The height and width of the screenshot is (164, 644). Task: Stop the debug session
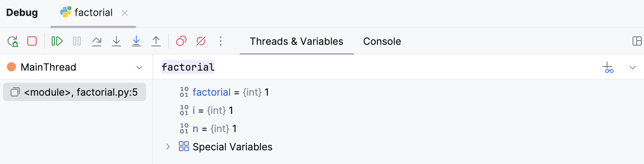tap(32, 41)
